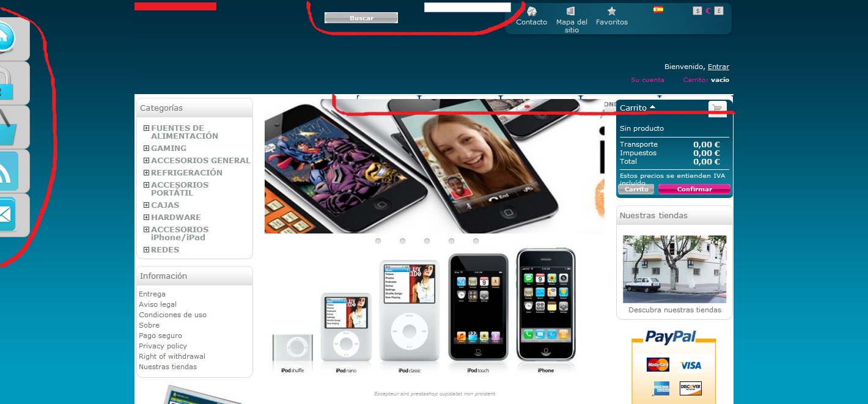
Task: Expand the REFRIGERACIÓN category
Action: click(x=146, y=172)
